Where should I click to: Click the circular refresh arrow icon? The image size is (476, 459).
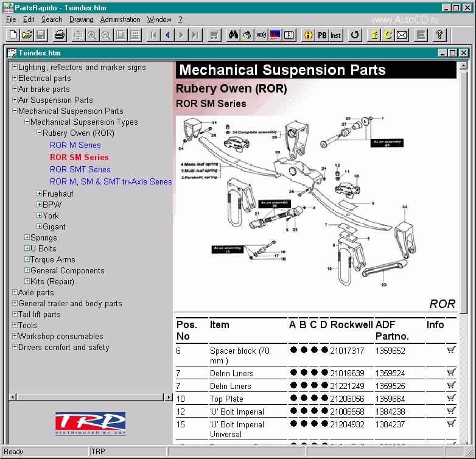(355, 35)
